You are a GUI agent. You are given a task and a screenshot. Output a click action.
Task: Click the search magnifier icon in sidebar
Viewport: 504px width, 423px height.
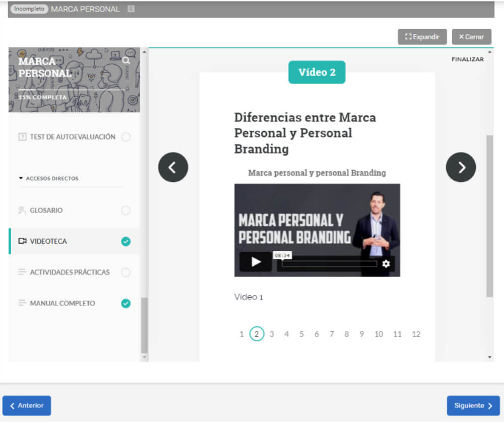click(x=126, y=60)
